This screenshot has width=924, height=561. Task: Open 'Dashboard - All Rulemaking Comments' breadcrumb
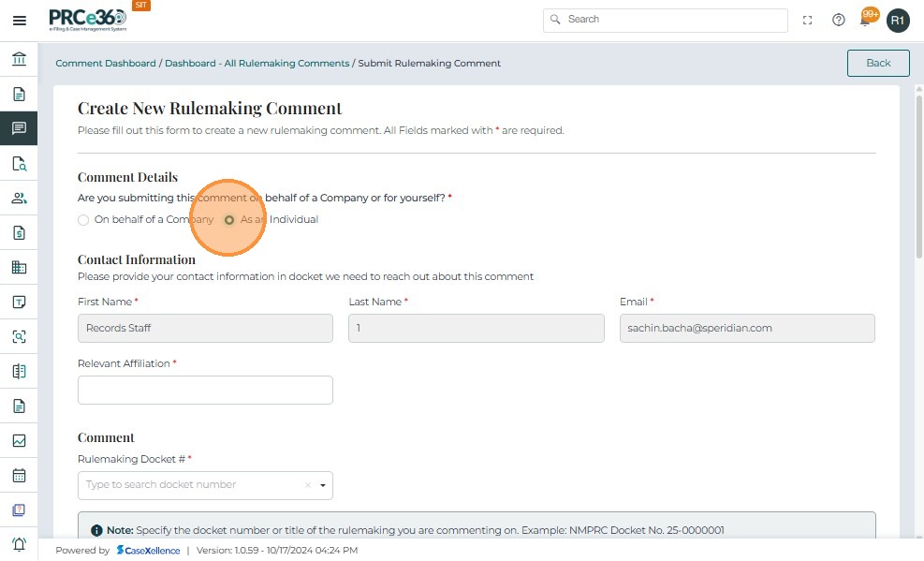[257, 64]
